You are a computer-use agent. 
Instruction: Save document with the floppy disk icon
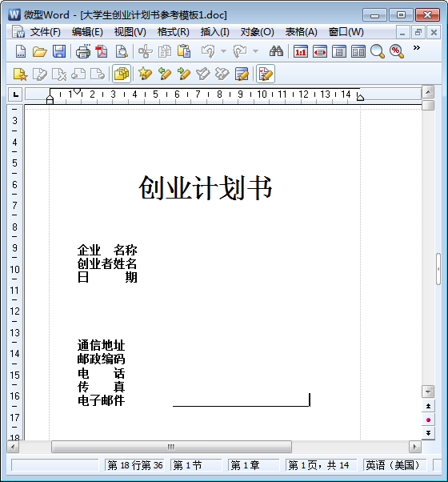coord(59,51)
